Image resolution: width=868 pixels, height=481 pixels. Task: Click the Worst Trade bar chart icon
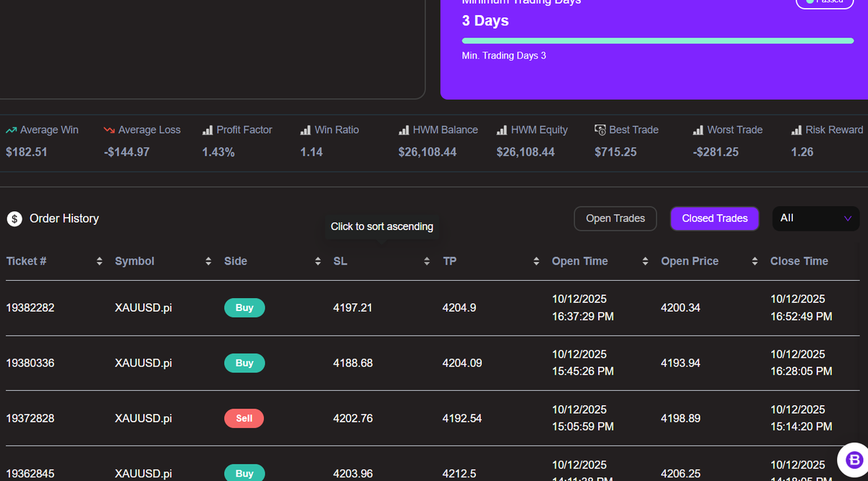pos(698,130)
